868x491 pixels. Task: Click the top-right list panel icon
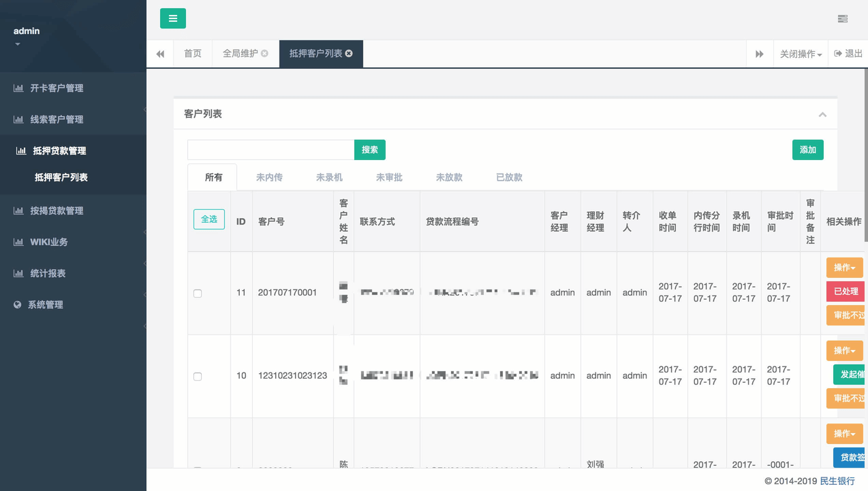[843, 18]
